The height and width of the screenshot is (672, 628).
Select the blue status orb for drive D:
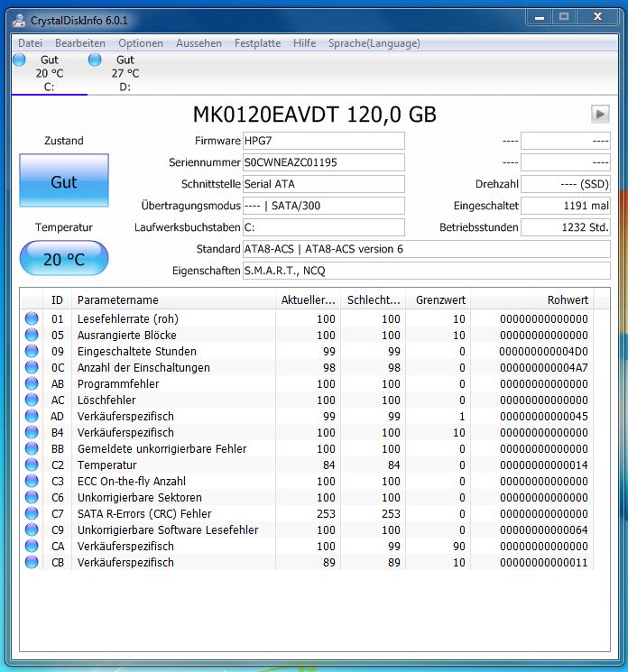coord(95,60)
